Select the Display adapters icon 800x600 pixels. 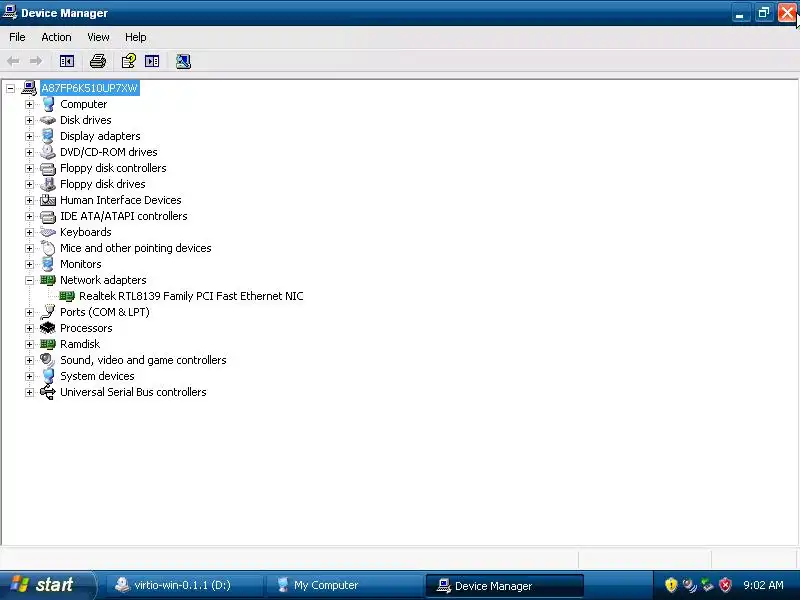click(48, 136)
